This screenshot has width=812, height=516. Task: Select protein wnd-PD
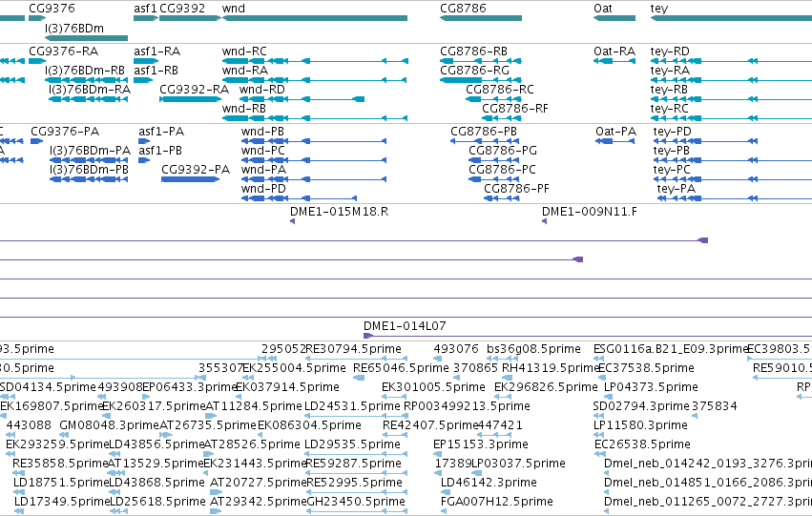[x=263, y=189]
